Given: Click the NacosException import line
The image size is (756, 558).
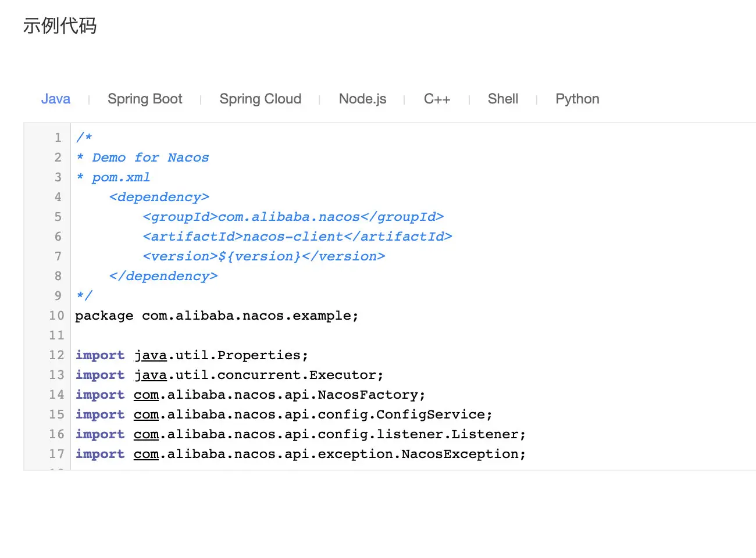Looking at the screenshot, I should tap(300, 454).
